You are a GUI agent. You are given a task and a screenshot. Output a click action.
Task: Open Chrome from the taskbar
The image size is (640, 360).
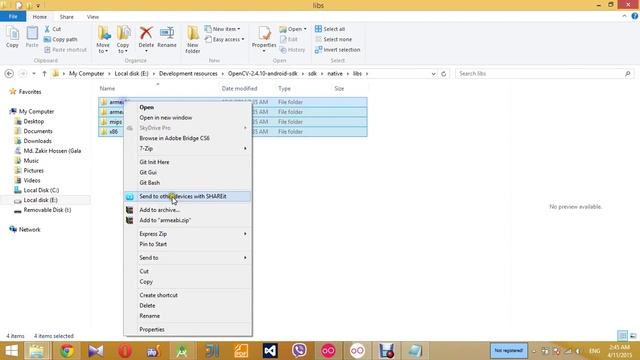click(66, 351)
